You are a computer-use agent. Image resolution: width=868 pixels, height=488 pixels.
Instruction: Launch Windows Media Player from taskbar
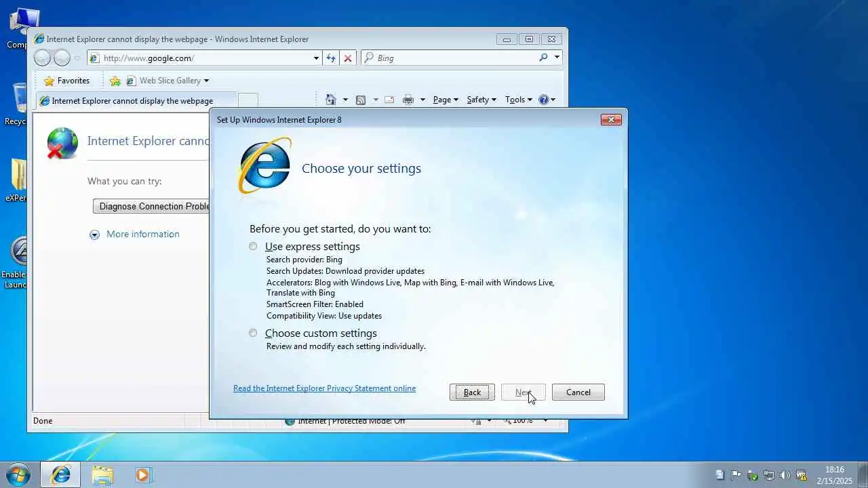click(x=143, y=475)
